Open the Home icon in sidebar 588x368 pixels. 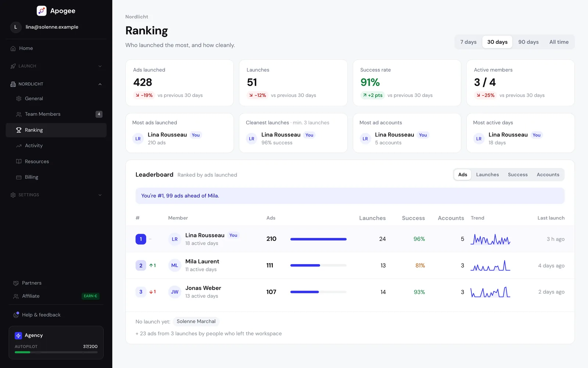[x=13, y=49]
